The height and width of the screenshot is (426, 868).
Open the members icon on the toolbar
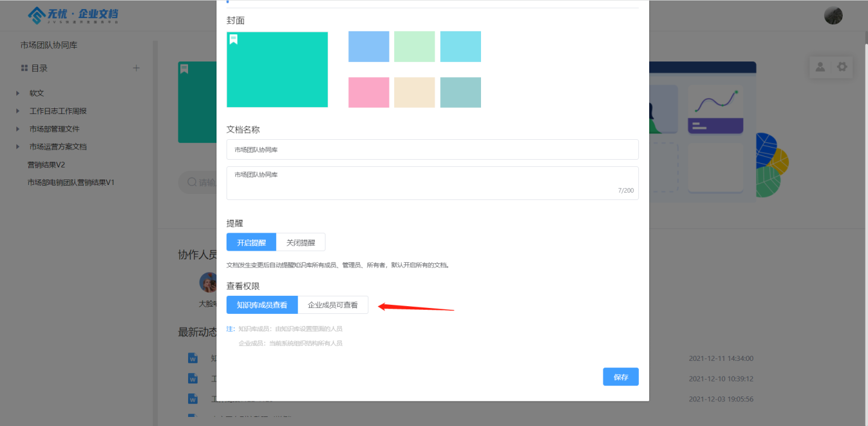(820, 67)
